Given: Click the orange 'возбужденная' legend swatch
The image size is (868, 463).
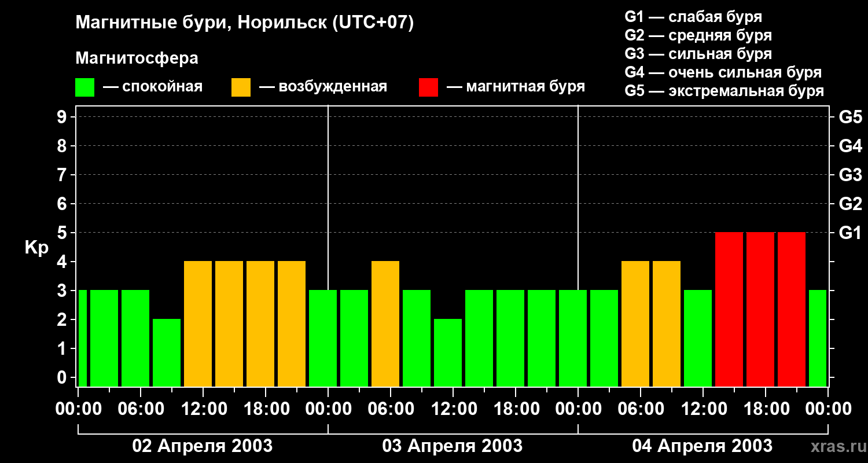Looking at the screenshot, I should 241,87.
